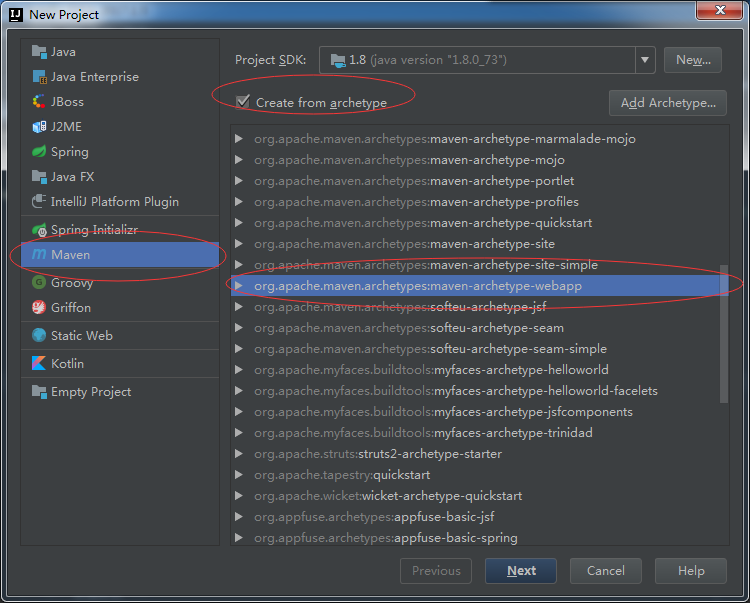Expand the maven-archetype-portlet node
This screenshot has height=603, width=750.
(x=239, y=181)
